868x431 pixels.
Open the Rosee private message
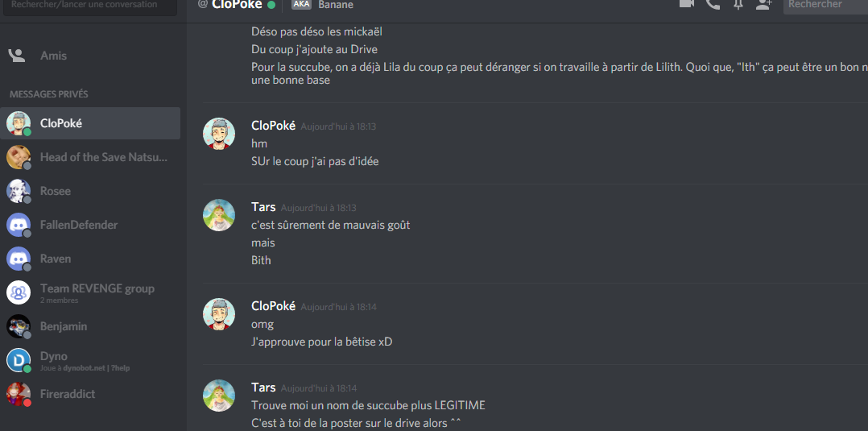click(x=90, y=191)
